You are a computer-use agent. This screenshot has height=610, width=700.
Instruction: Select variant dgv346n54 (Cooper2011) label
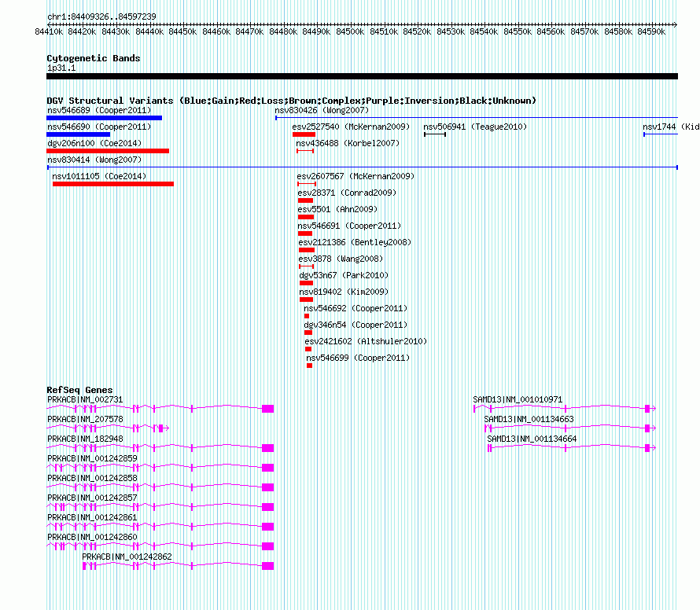coord(356,325)
